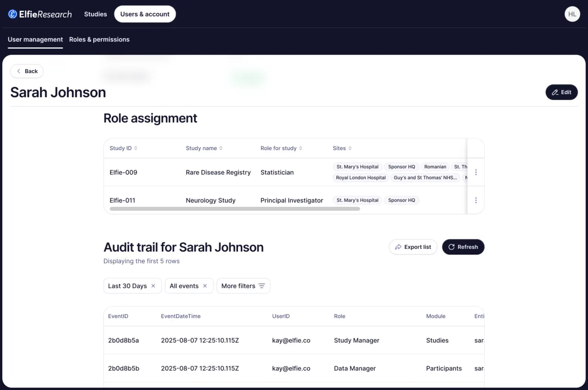Screen dimensions: 588x390
Task: Click the All events filter chip
Action: [189, 286]
